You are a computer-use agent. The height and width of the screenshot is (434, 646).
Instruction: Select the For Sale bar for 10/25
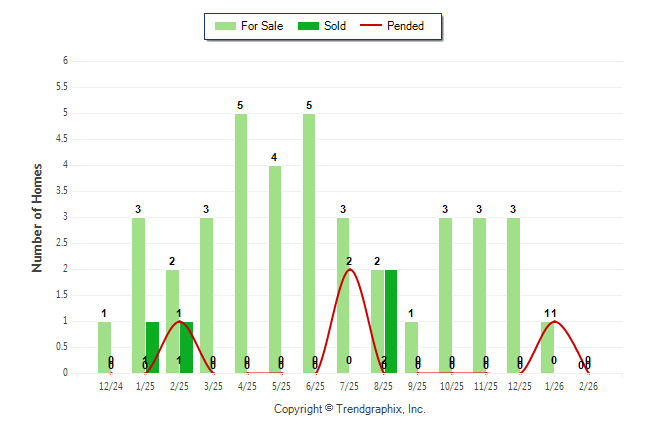(445, 295)
